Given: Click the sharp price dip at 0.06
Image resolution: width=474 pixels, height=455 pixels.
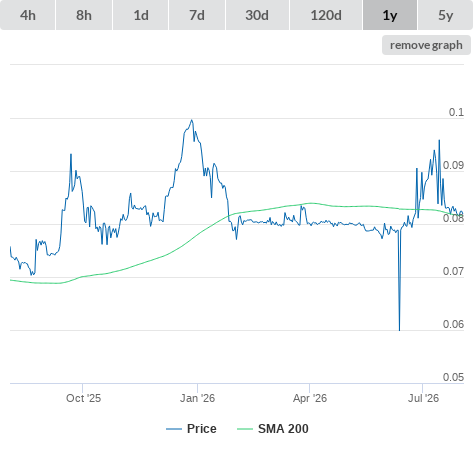Looking at the screenshot, I should pyautogui.click(x=399, y=329).
